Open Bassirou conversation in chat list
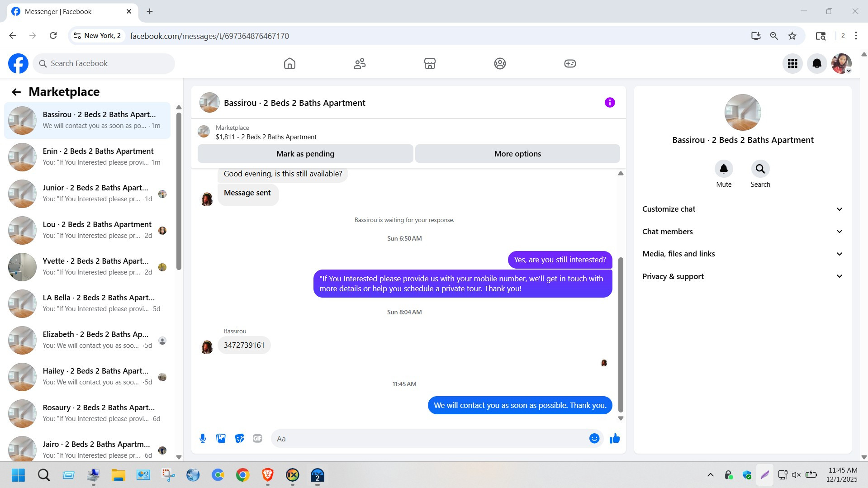The height and width of the screenshot is (488, 868). (x=87, y=120)
